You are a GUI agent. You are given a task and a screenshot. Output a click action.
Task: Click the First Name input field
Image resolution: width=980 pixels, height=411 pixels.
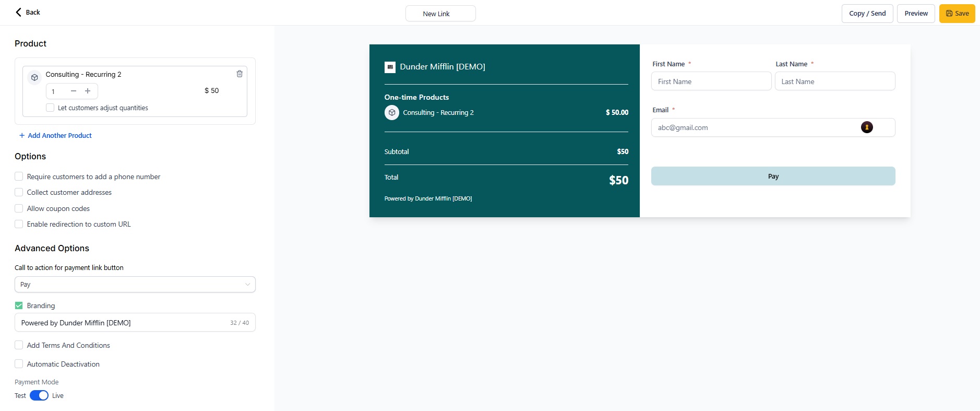[711, 81]
